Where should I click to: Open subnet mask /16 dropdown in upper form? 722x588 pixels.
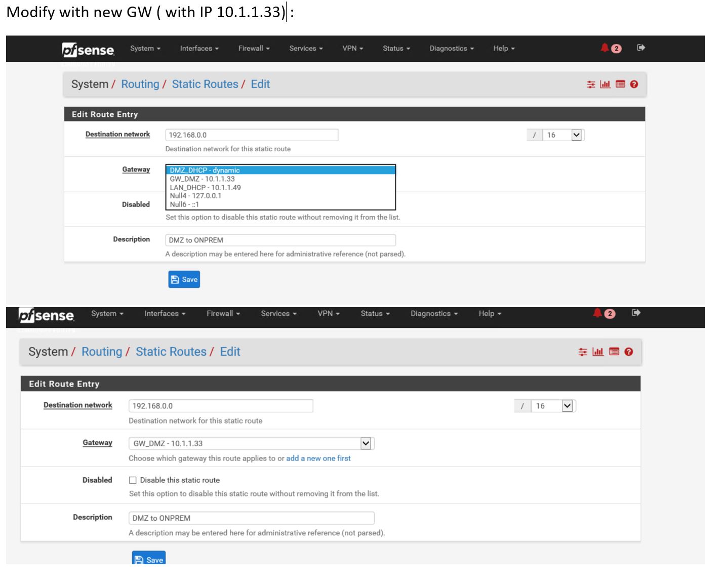tap(564, 135)
